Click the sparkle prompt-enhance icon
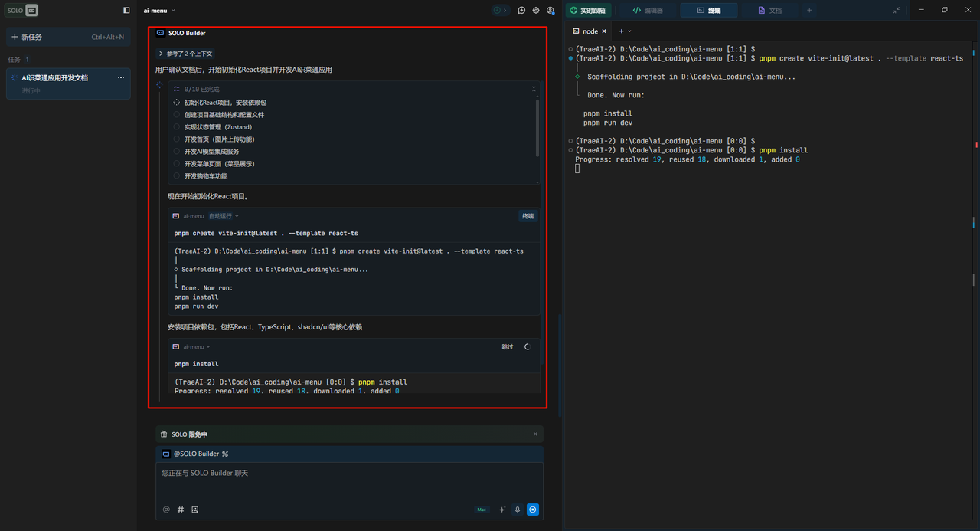Screen dimensions: 980x531 point(502,510)
